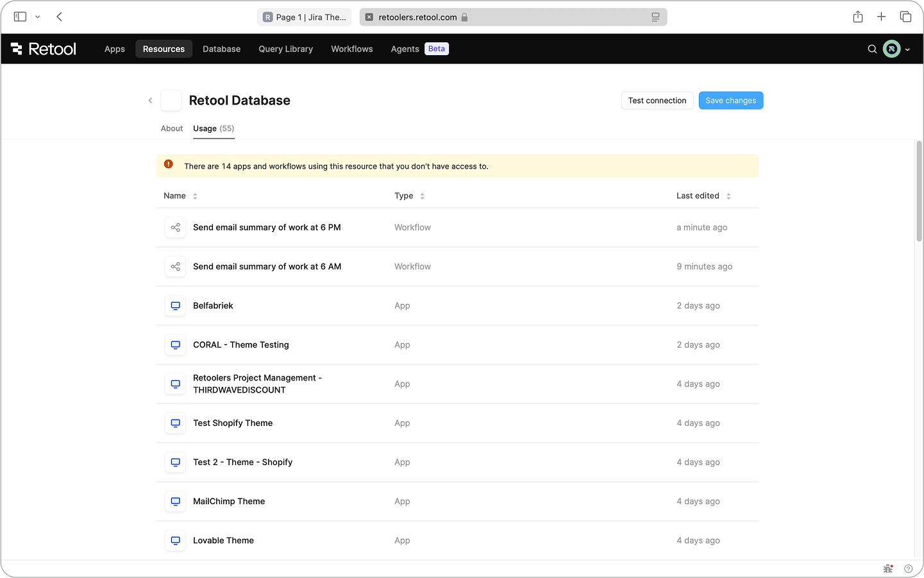Click the vertical scrollbar of the usage list

(919, 191)
